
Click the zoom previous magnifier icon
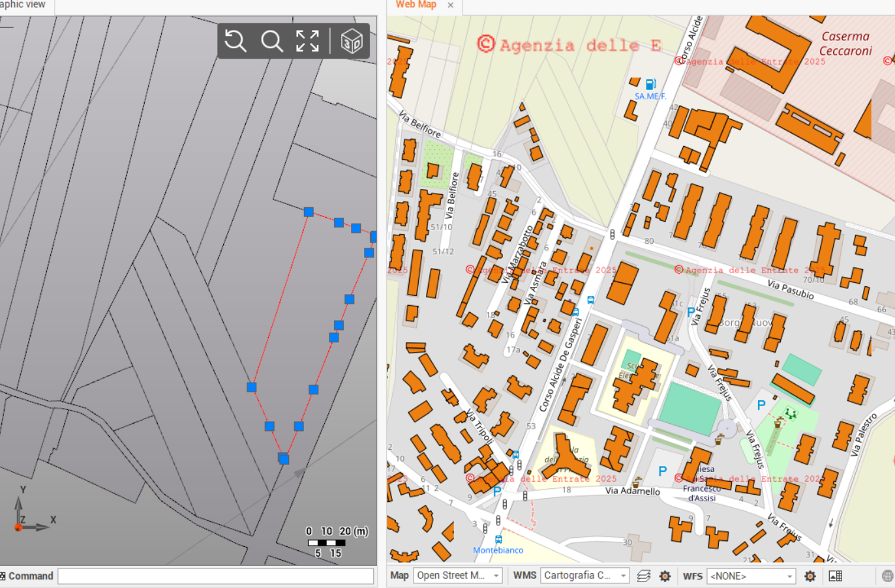pyautogui.click(x=235, y=41)
